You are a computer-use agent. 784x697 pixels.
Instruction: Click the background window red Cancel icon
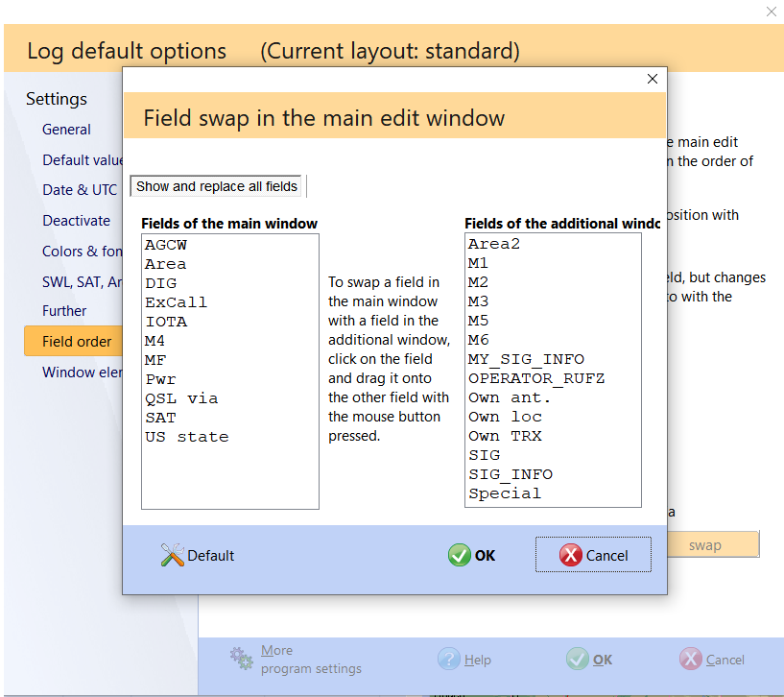[691, 659]
